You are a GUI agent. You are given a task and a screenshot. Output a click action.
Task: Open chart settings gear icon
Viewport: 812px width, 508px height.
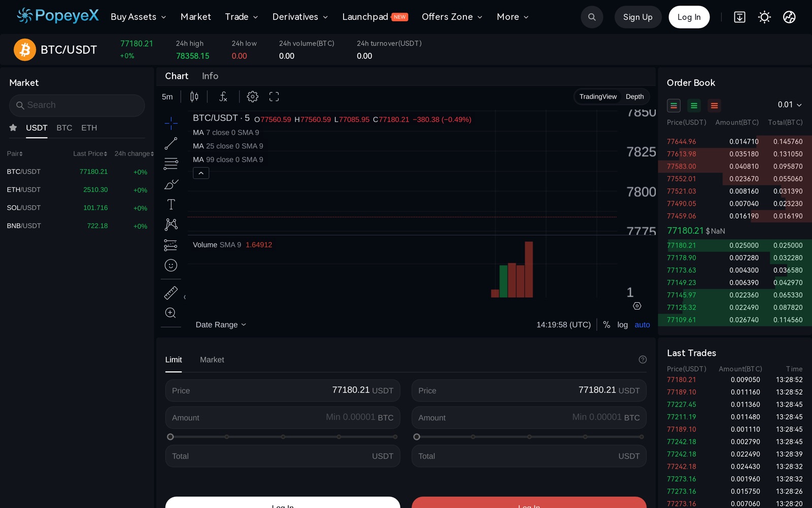[252, 97]
